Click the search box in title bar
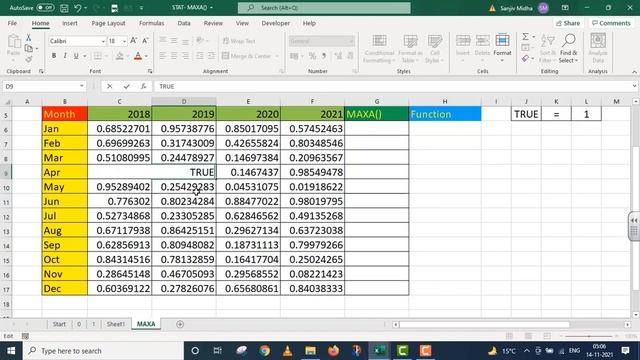640x360 pixels. [x=324, y=8]
